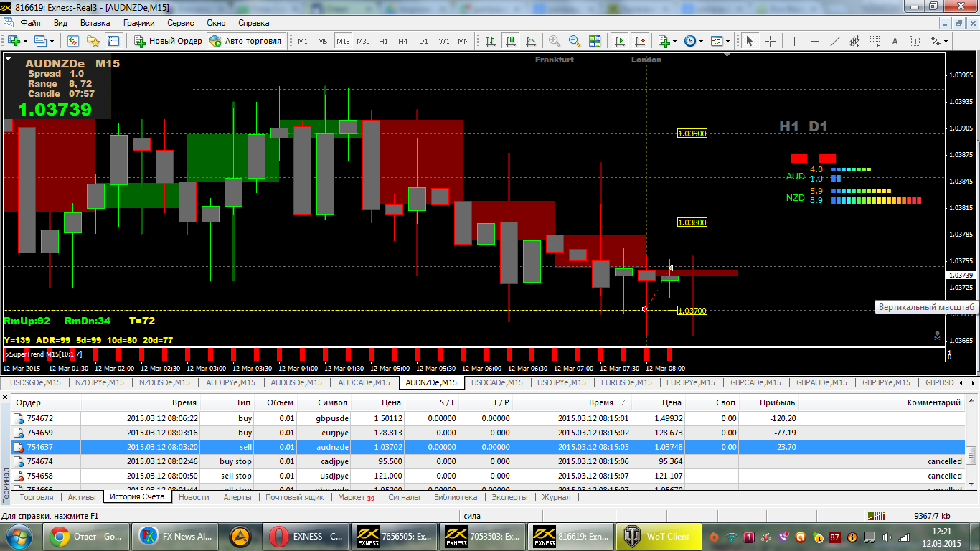Select order 754672 buy gbpusde row
980x551 pixels.
487,418
